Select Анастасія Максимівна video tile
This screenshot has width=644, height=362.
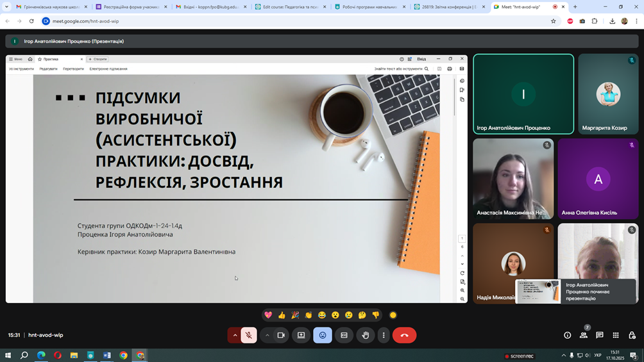point(513,179)
